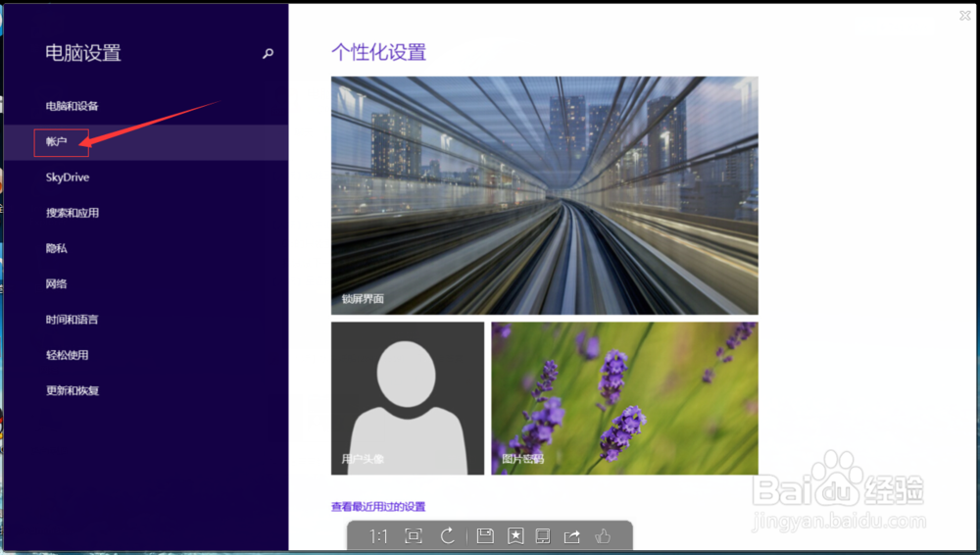The image size is (980, 555).
Task: Click the share arrow icon in viewer toolbar
Action: tap(572, 536)
